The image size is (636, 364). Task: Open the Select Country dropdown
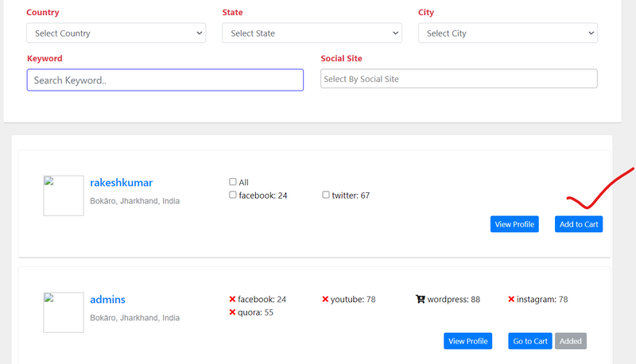(x=116, y=33)
